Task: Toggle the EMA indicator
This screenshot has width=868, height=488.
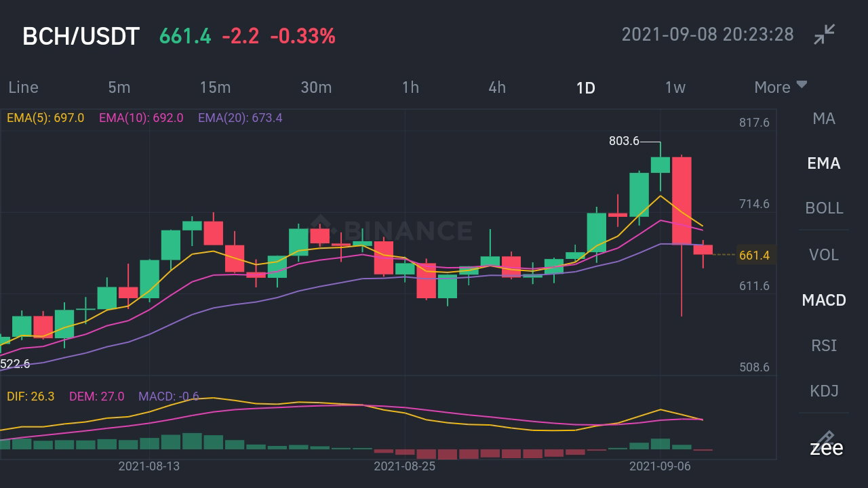Action: pos(824,163)
